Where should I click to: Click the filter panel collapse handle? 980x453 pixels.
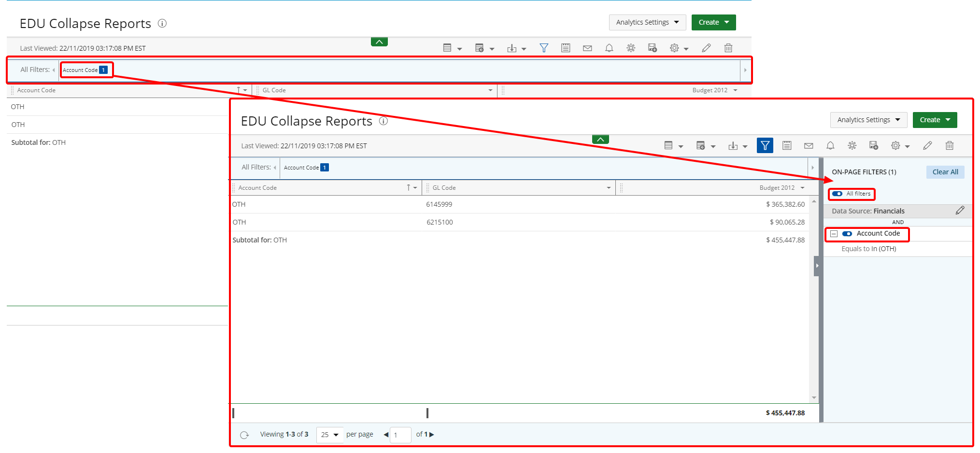pos(817,266)
